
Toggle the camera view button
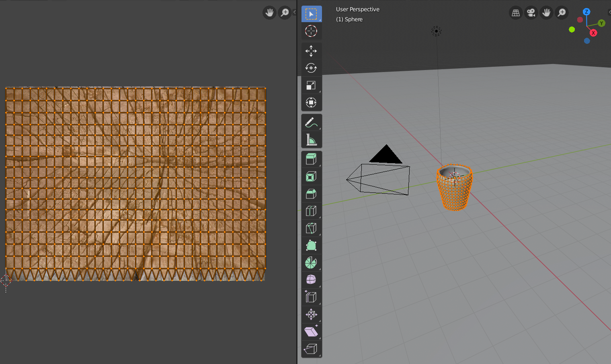(531, 13)
